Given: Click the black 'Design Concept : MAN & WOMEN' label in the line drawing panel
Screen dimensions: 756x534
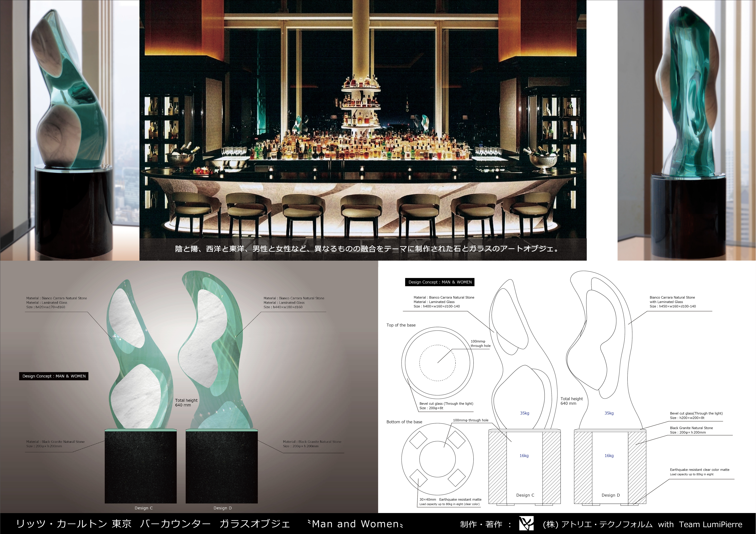Looking at the screenshot, I should tap(440, 282).
